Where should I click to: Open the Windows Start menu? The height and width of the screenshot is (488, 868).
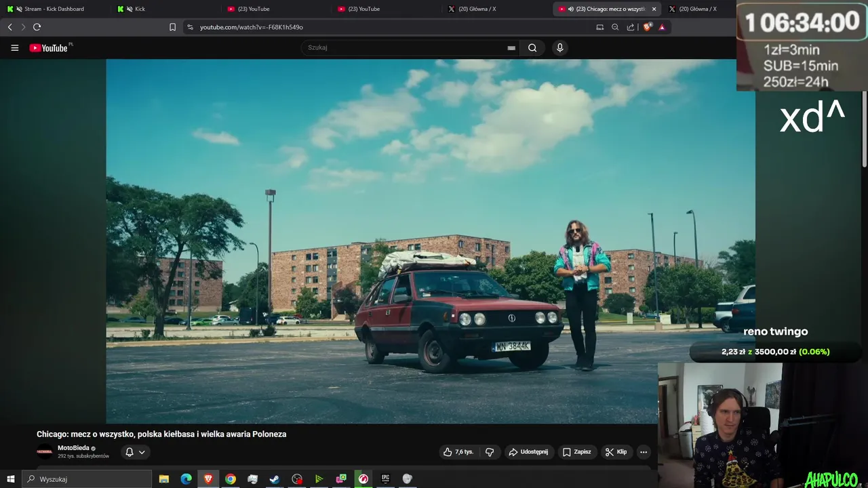[x=10, y=479]
